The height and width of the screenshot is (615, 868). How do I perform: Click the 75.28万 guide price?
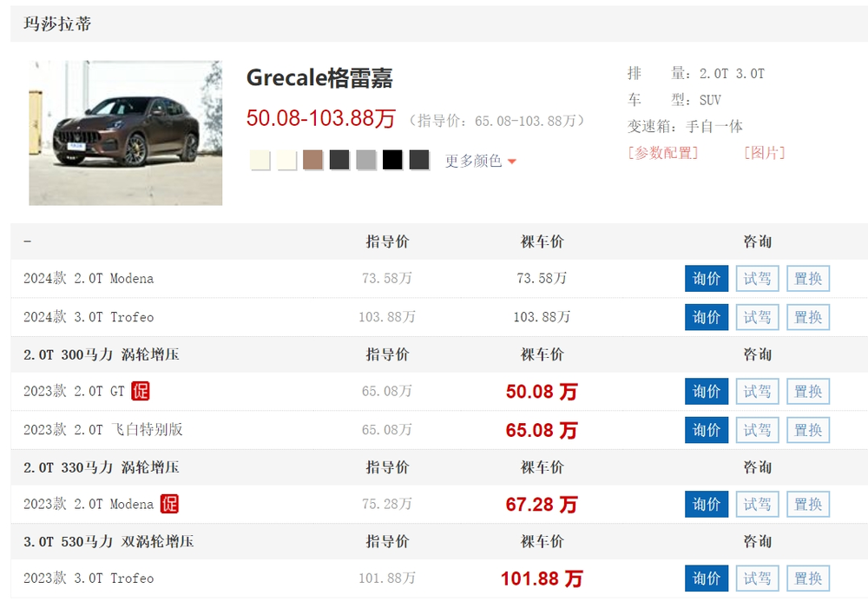click(x=387, y=504)
